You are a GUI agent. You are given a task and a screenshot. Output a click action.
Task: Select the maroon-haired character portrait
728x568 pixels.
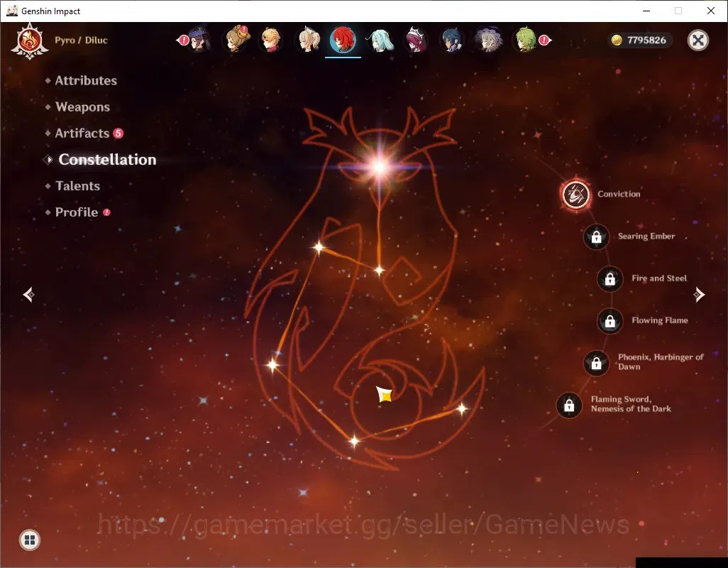click(x=416, y=40)
